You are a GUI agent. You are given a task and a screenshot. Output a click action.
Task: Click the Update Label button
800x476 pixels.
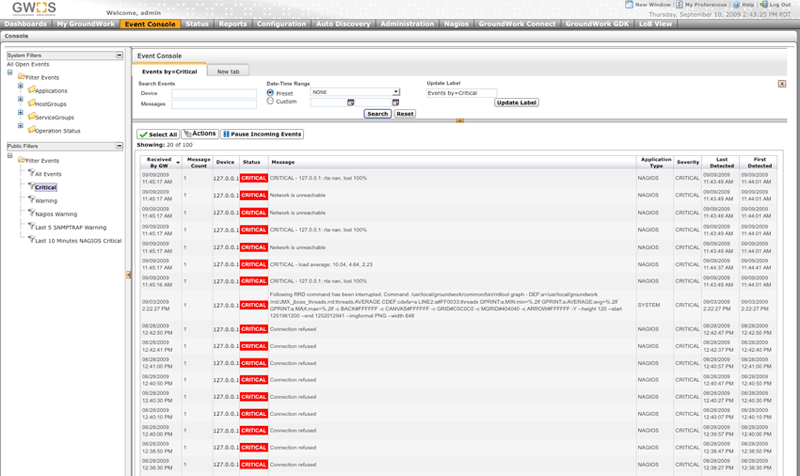(516, 103)
